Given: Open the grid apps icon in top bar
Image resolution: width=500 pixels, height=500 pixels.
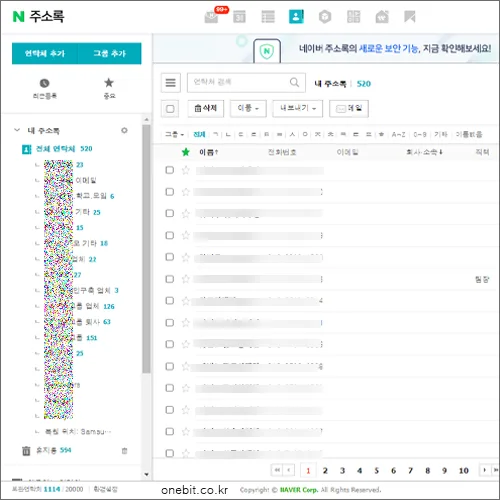Looking at the screenshot, I should tap(353, 16).
